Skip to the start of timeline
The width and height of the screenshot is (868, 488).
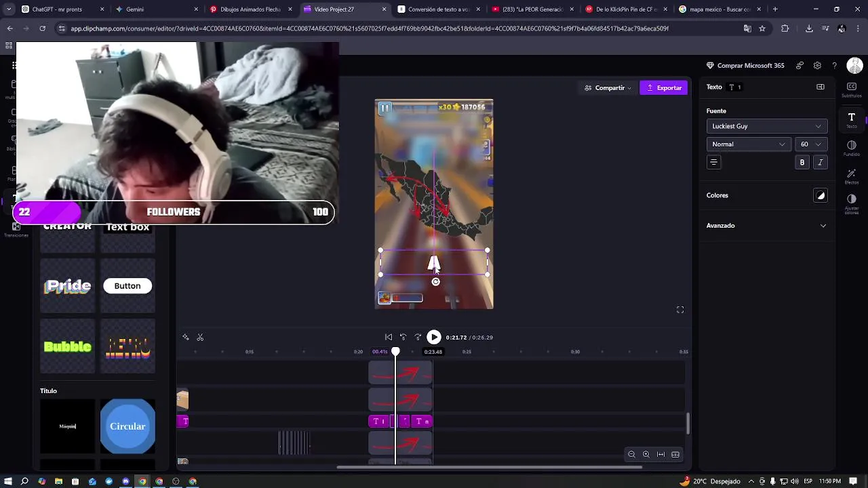pyautogui.click(x=389, y=338)
